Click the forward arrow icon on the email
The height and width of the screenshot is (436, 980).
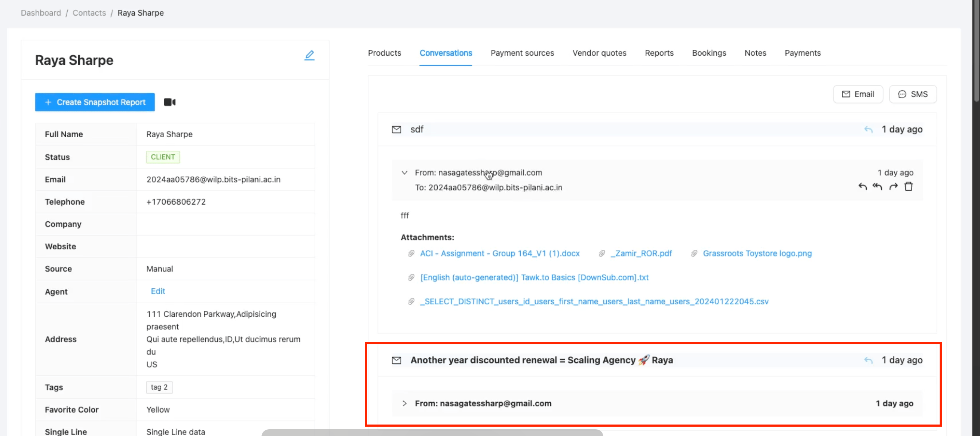pos(893,187)
